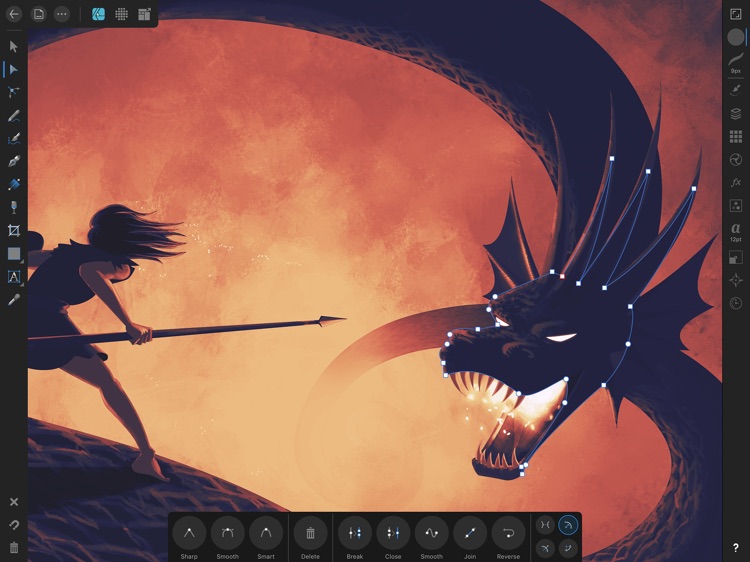Select node at tip of leftmost outlined horn
Image resolution: width=750 pixels, height=562 pixels.
coord(612,158)
